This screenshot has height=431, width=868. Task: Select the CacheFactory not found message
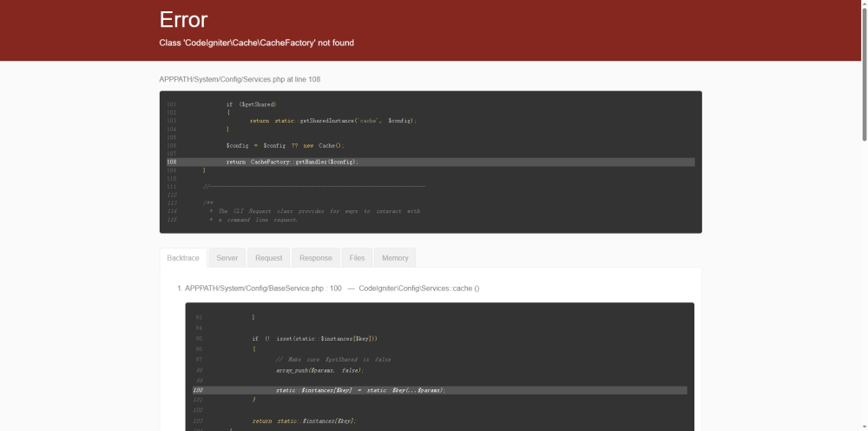[256, 43]
